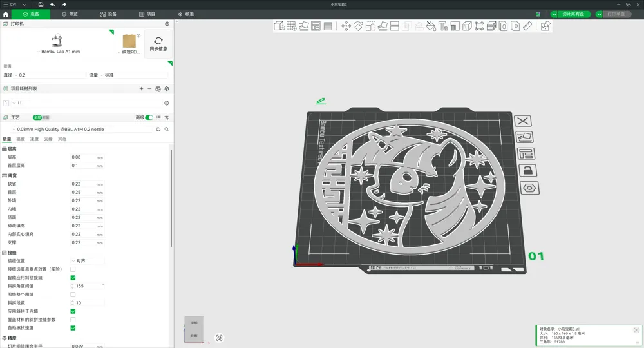Open plate settings hexagon icon
Screen dimensions: 644x348
click(530, 188)
